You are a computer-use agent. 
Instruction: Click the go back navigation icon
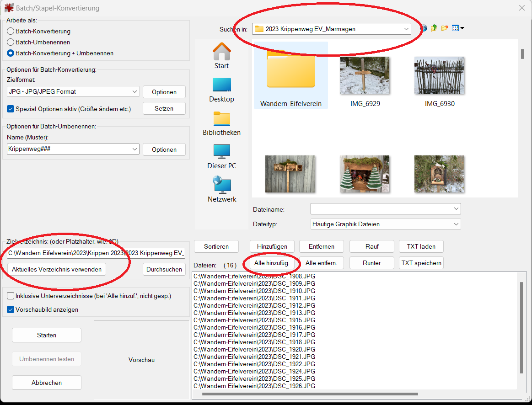[x=424, y=28]
